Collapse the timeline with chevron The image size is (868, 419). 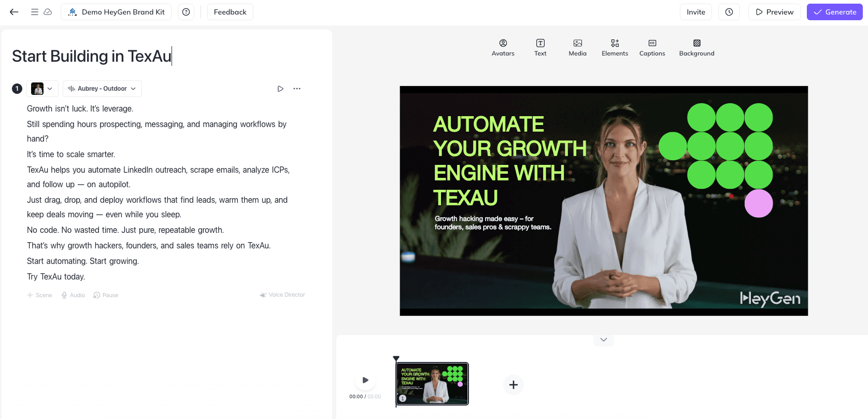coord(604,340)
